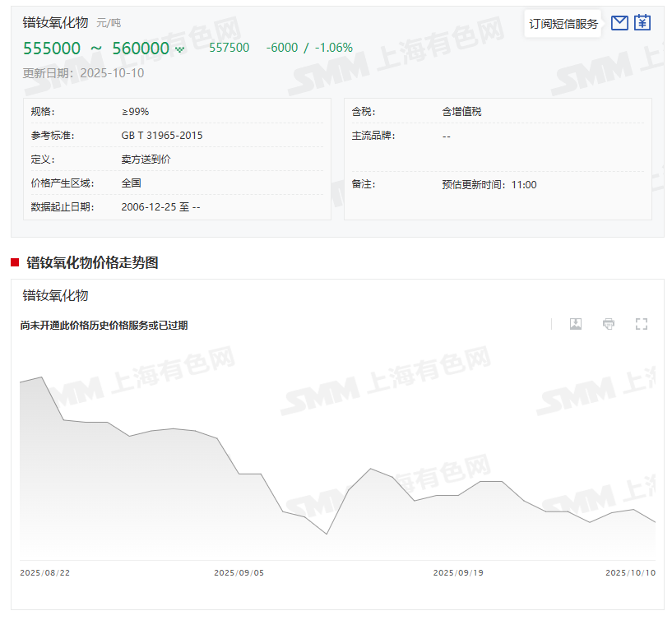Click the average price 557500

click(229, 48)
